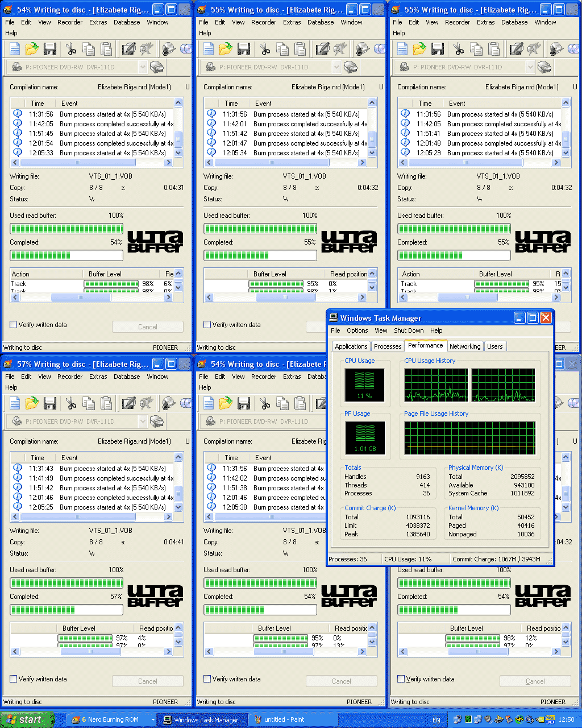Click New compilation icon in the window logging 12:05:29

point(402,49)
